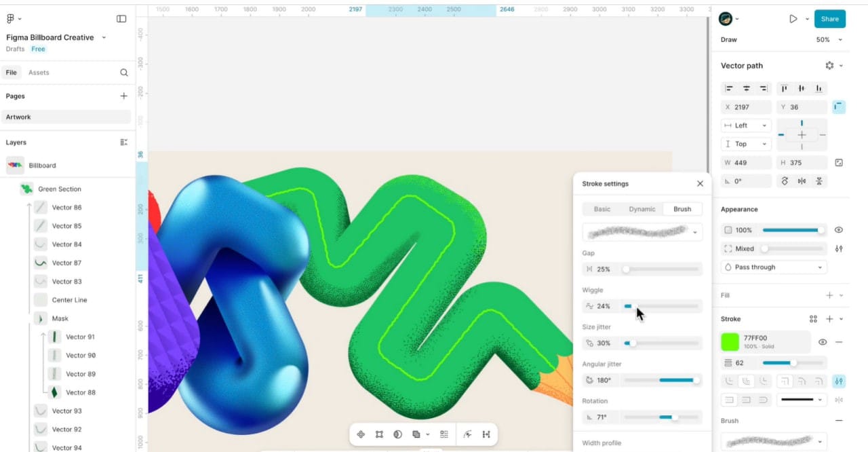
Task: Add a new page with plus icon
Action: point(124,96)
